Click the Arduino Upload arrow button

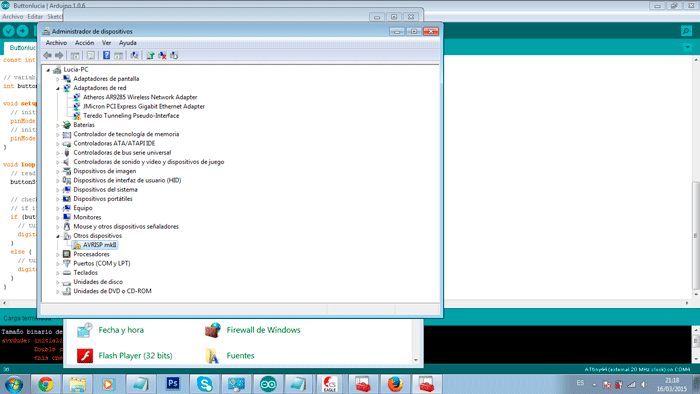[22, 31]
